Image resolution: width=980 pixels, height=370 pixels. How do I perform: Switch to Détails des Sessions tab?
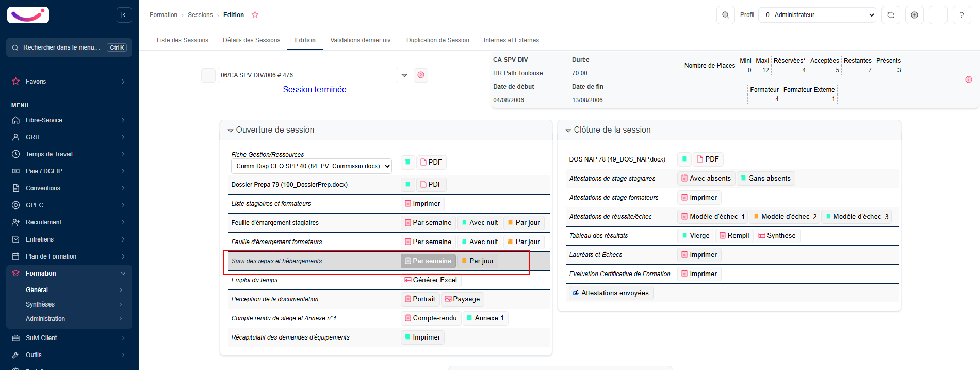[x=252, y=40]
